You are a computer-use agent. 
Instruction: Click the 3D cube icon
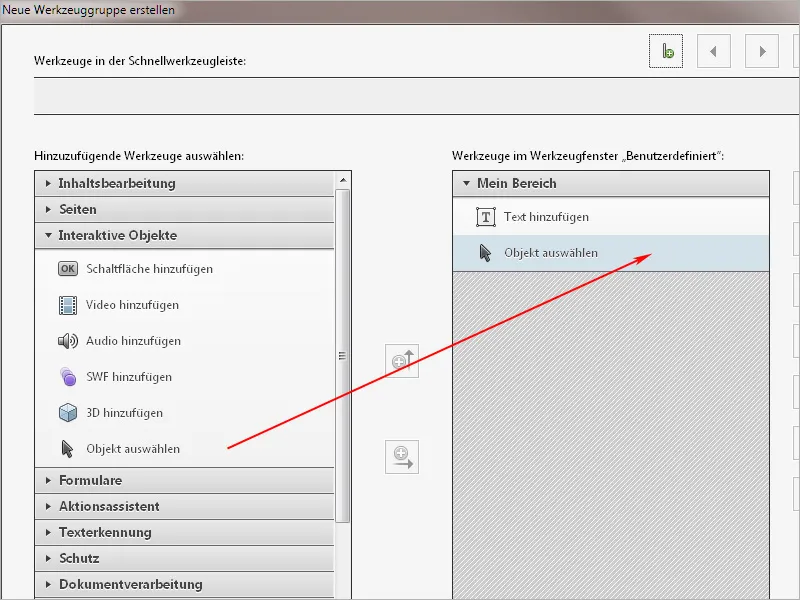[68, 413]
